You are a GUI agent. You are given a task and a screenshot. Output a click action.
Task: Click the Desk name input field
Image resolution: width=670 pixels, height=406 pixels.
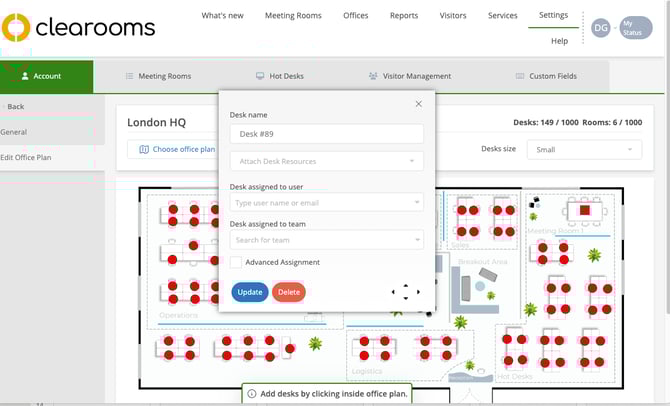pyautogui.click(x=327, y=134)
